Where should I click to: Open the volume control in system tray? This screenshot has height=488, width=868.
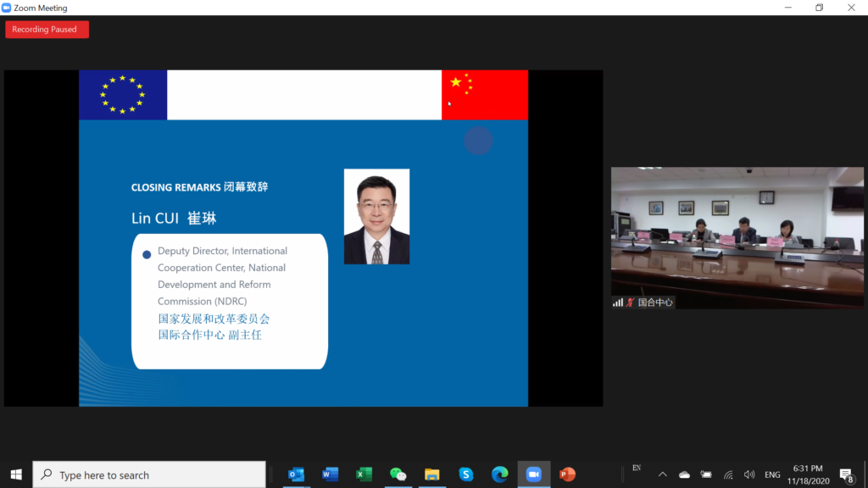click(x=749, y=474)
